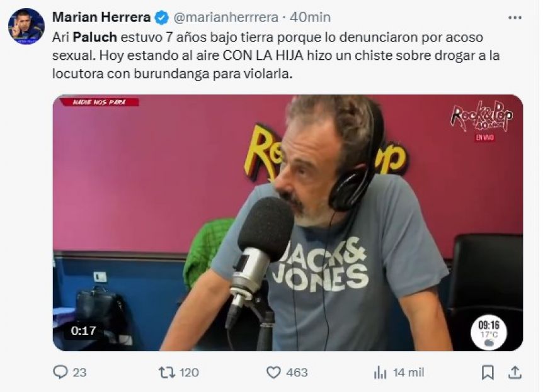
Task: Open view analytics bar chart icon
Action: pyautogui.click(x=380, y=372)
